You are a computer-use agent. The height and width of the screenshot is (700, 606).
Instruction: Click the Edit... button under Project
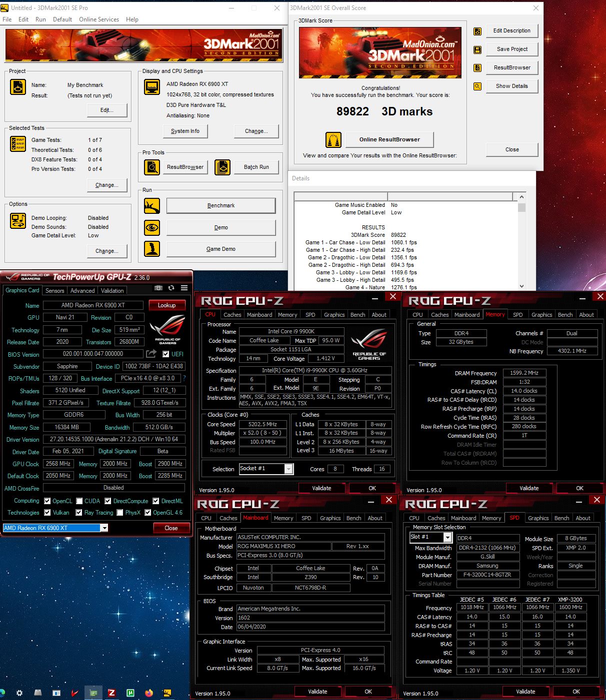click(x=106, y=110)
